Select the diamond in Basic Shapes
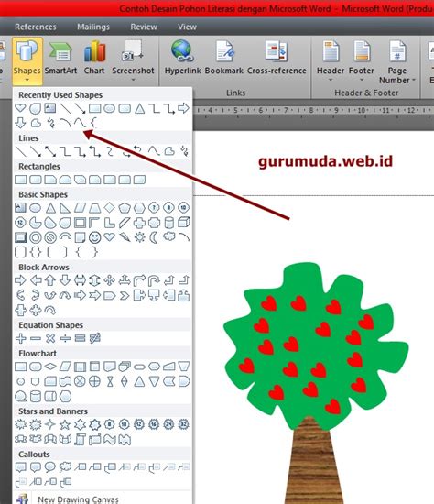434x504 pixels. coord(110,208)
